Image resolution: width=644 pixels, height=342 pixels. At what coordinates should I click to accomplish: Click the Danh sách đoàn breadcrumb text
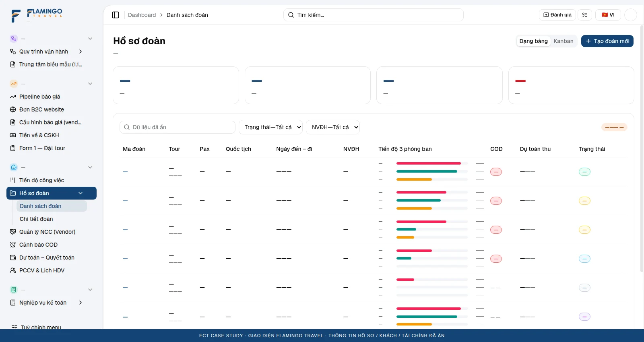tap(187, 15)
